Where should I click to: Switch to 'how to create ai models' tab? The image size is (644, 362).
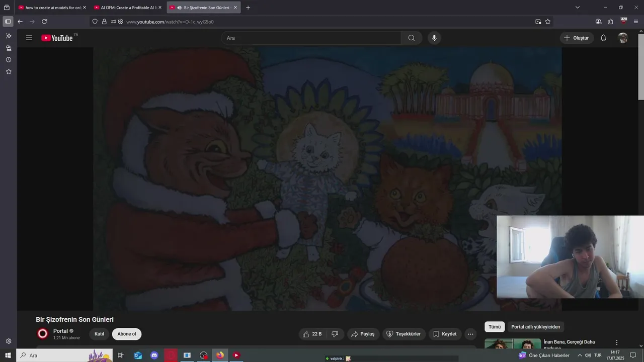(x=52, y=8)
